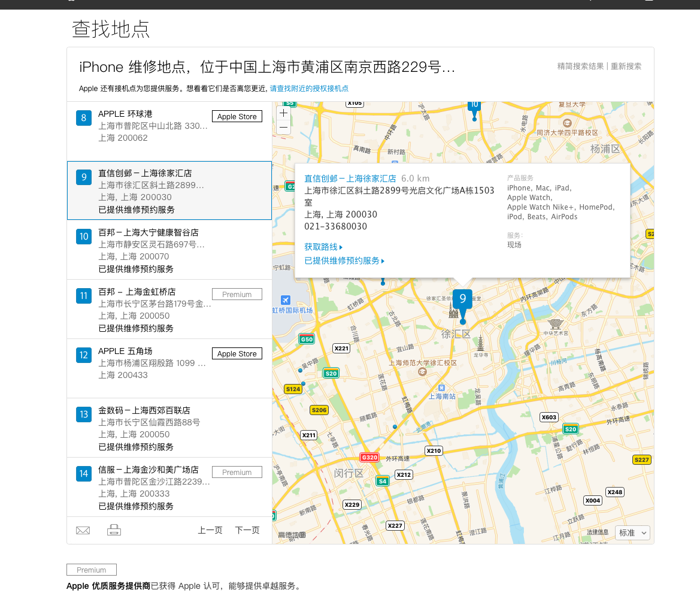Select the number 8 badge for APPLE 环球港
The image size is (700, 596).
point(84,118)
